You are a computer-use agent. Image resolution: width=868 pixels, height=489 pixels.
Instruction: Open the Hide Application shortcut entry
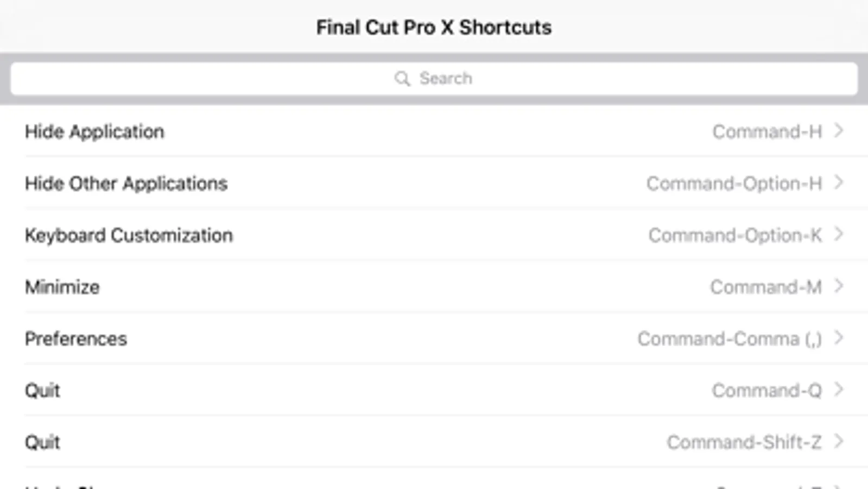click(x=434, y=131)
